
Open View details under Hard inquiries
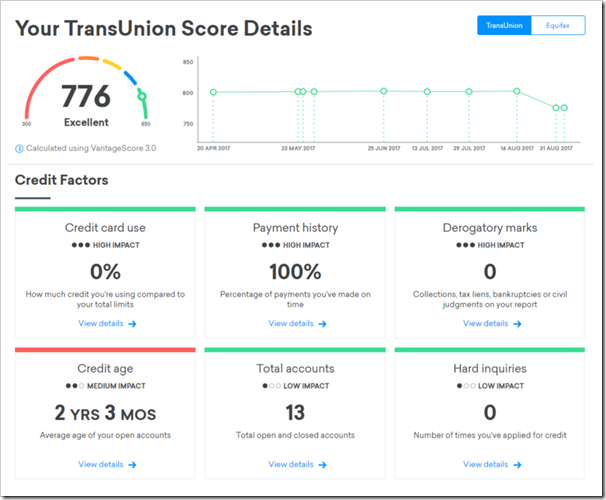pyautogui.click(x=492, y=464)
